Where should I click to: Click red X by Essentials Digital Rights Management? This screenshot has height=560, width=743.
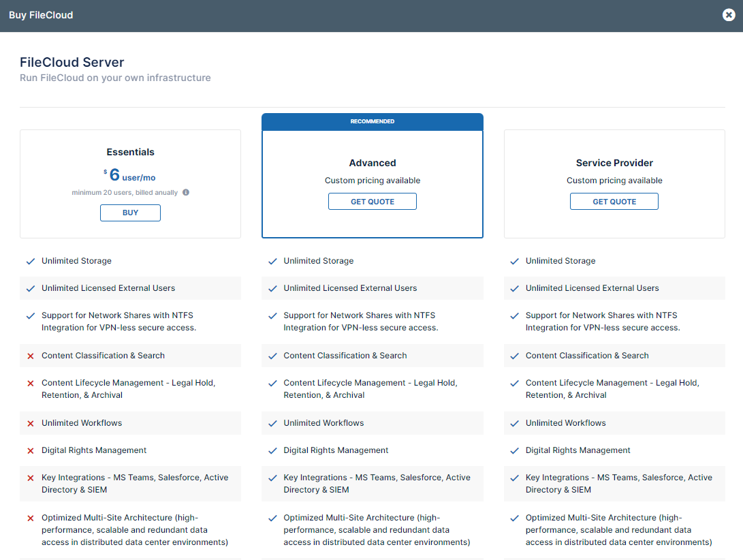point(31,451)
